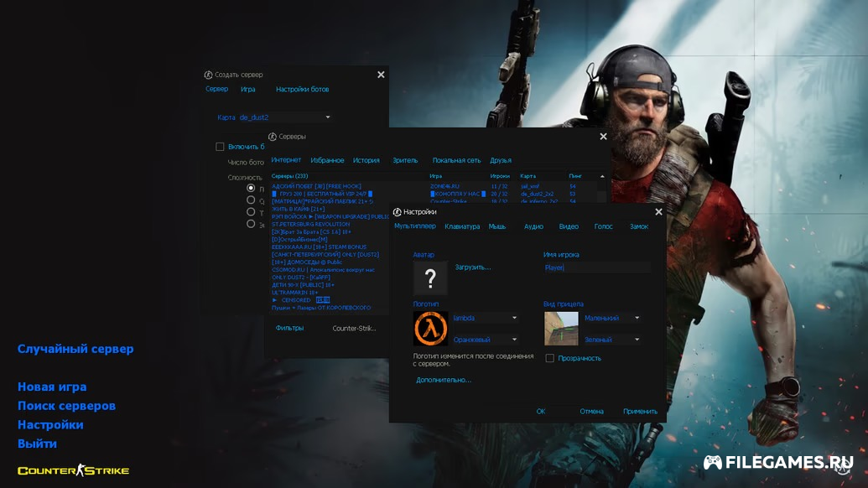This screenshot has width=868, height=488.
Task: Sort by the Игроки column header
Action: pyautogui.click(x=499, y=176)
